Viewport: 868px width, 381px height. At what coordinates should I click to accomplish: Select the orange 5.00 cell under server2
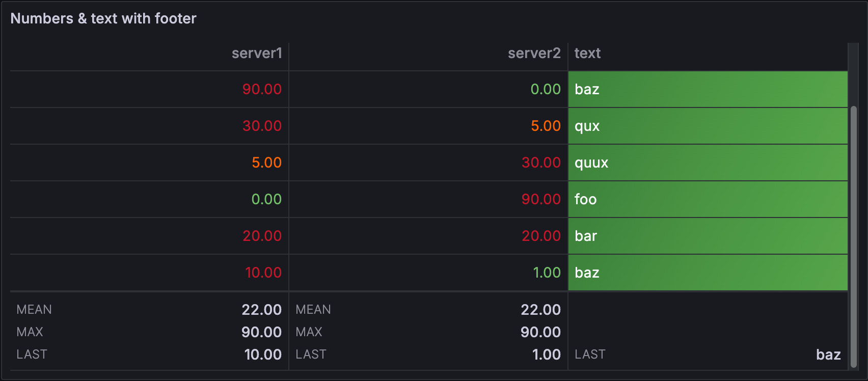click(x=545, y=126)
